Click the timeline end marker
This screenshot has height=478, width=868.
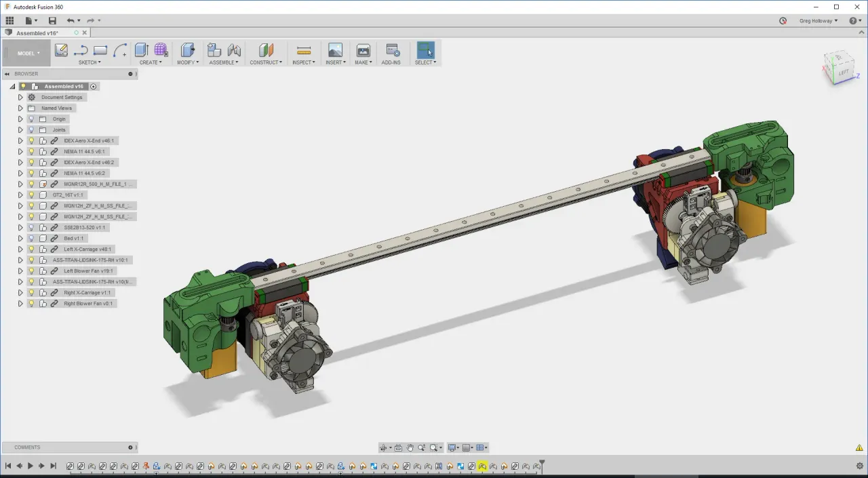pyautogui.click(x=541, y=465)
